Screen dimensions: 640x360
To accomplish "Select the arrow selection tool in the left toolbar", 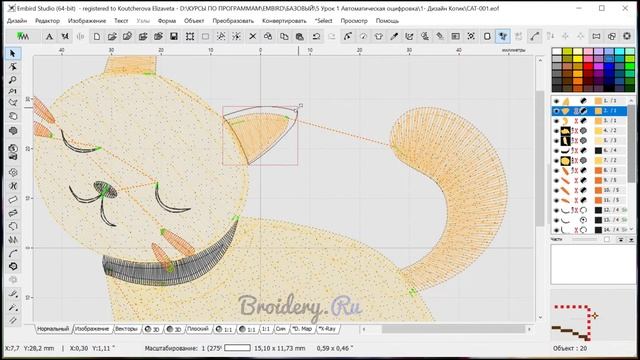I will pyautogui.click(x=13, y=53).
